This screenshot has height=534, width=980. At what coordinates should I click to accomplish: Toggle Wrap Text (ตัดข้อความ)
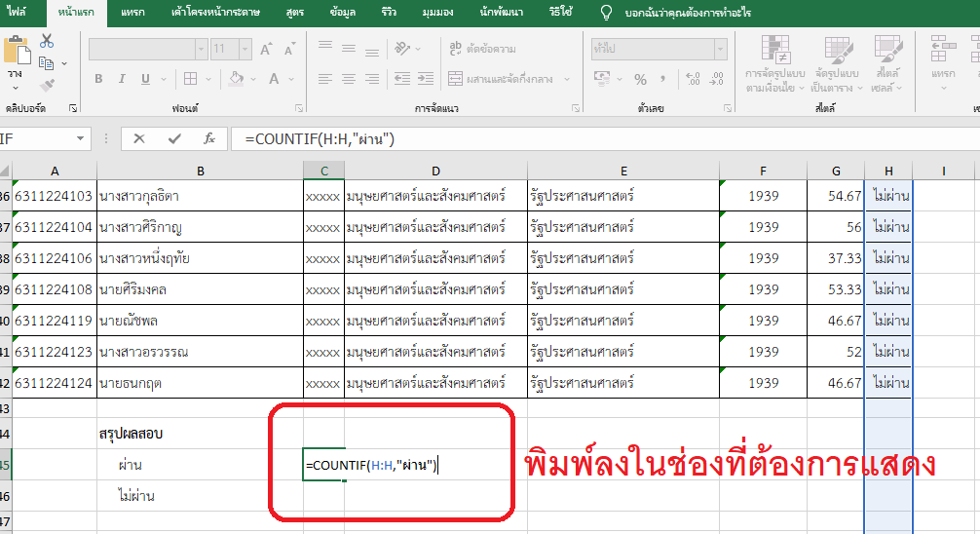[482, 48]
